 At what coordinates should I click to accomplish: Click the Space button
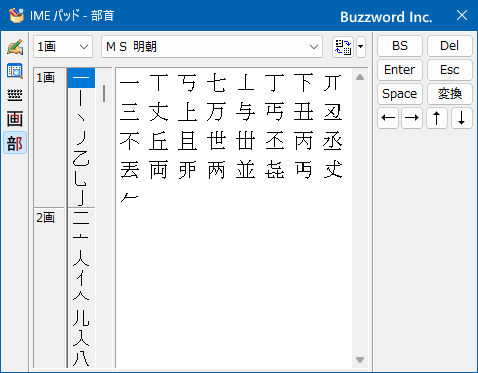tap(400, 94)
